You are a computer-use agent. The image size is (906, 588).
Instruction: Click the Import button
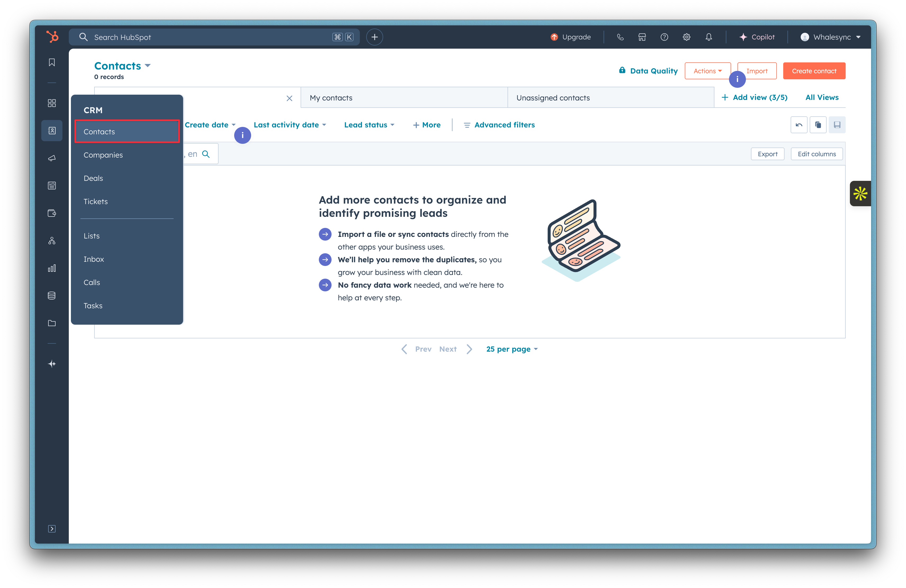757,71
